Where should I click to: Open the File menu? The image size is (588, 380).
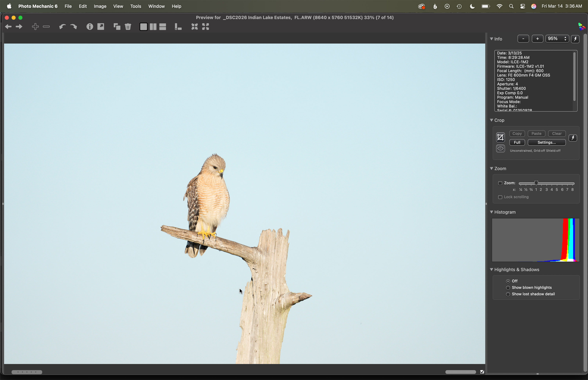click(x=68, y=6)
